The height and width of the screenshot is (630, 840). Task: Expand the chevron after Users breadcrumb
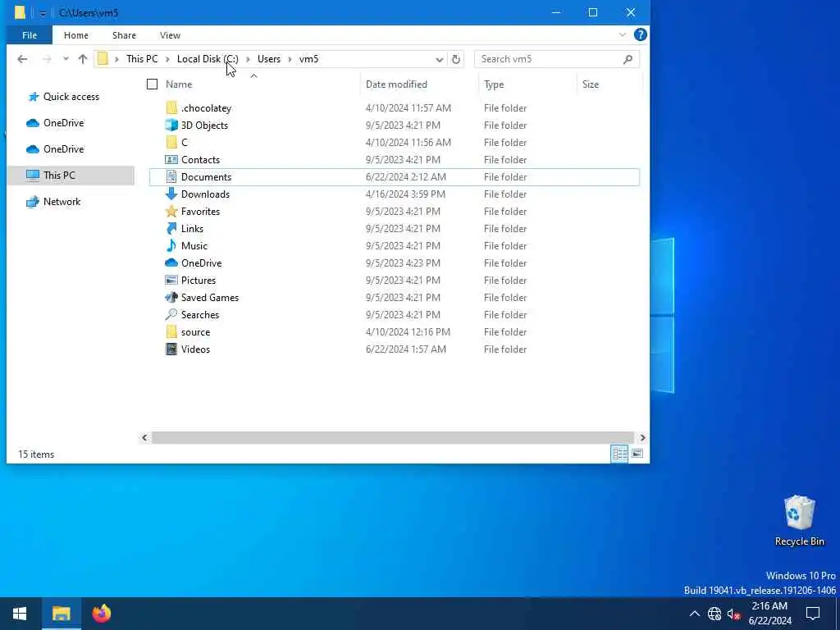pyautogui.click(x=290, y=59)
